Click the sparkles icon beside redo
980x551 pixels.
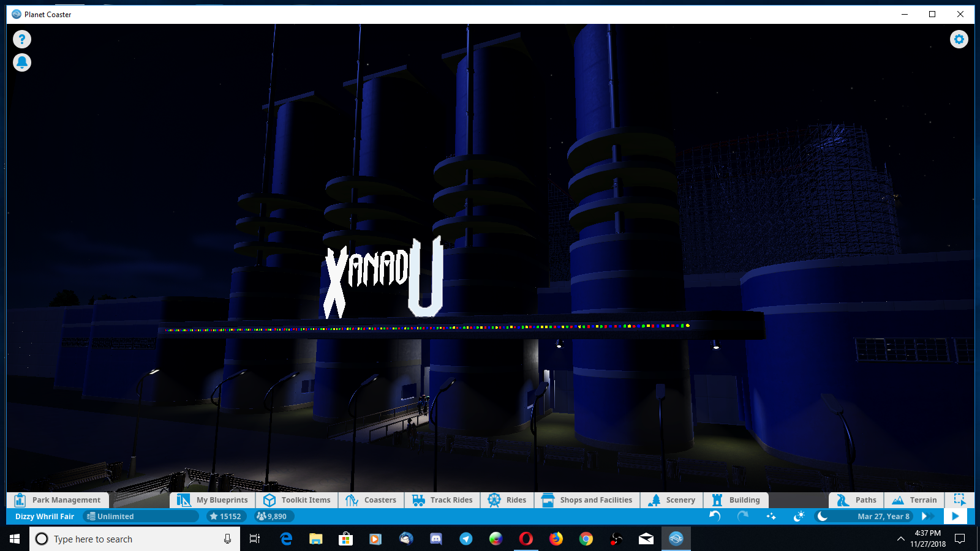[771, 516]
